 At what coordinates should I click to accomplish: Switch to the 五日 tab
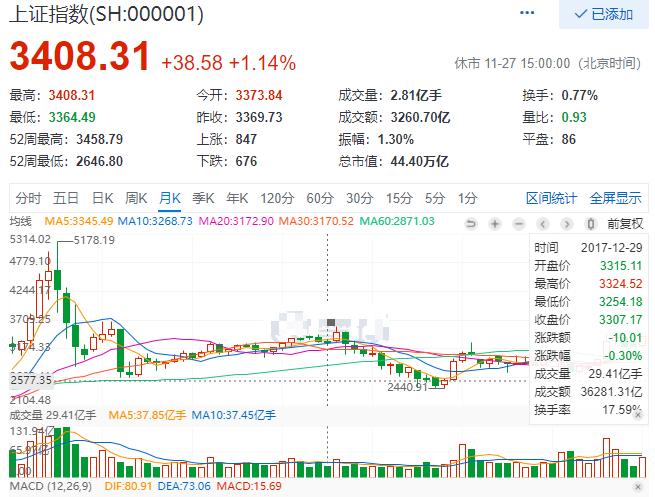click(x=66, y=198)
